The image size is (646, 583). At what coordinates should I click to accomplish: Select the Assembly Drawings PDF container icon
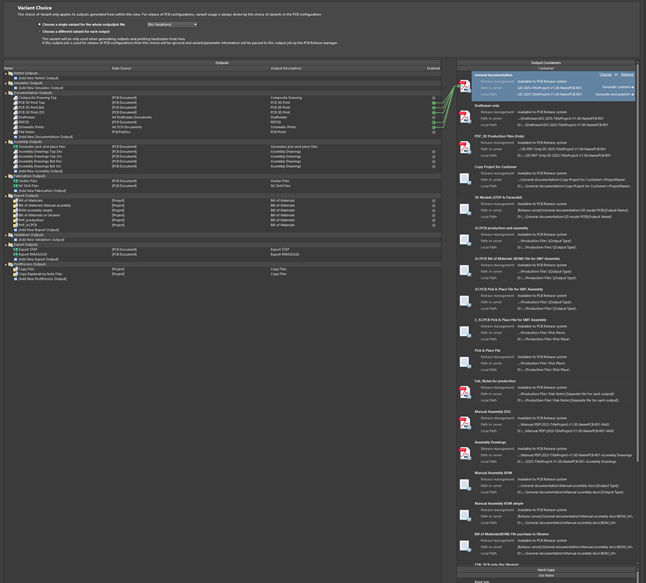coord(465,454)
